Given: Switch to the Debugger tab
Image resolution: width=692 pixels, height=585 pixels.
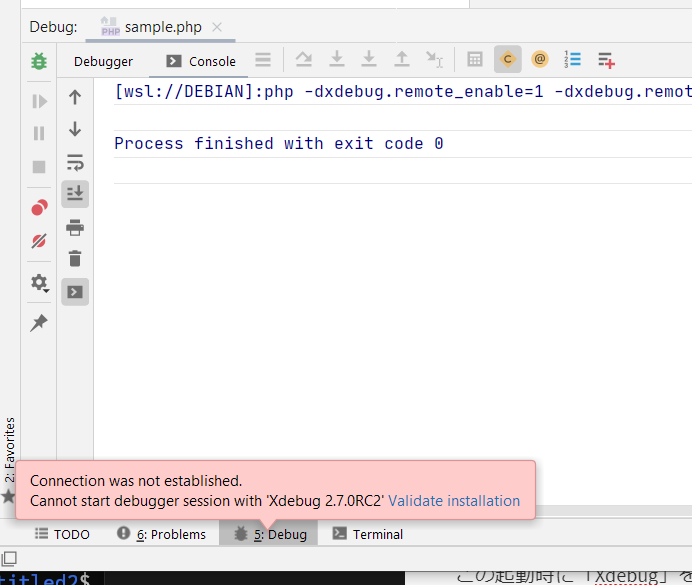Looking at the screenshot, I should [x=103, y=61].
